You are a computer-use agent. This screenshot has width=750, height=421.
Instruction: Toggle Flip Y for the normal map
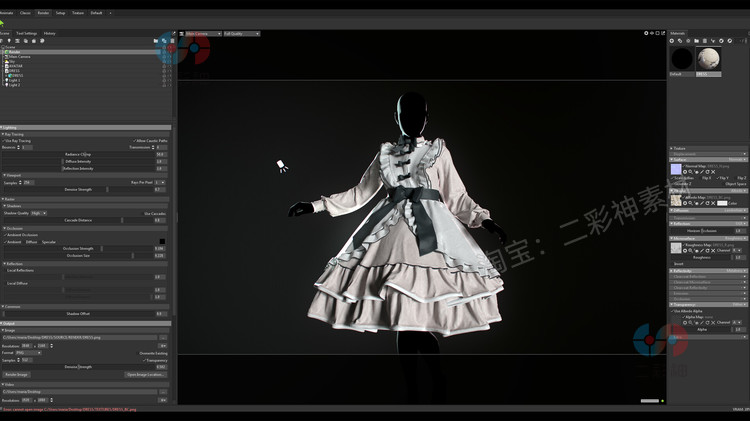[723, 178]
